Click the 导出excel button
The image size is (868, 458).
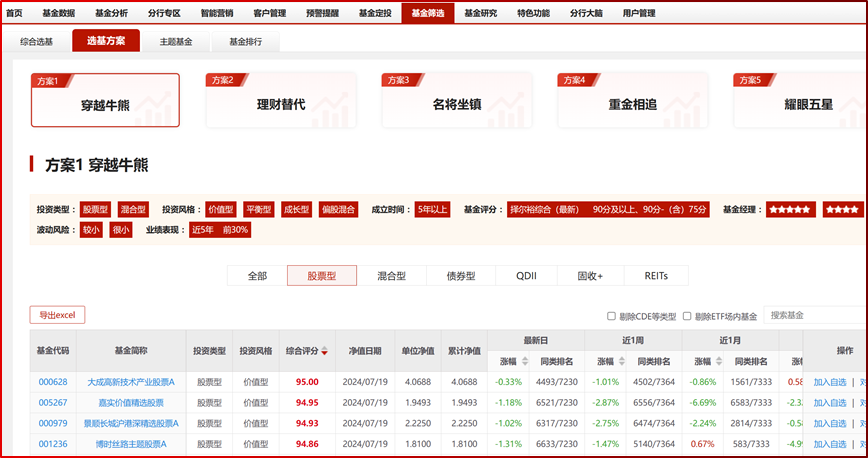pos(57,315)
